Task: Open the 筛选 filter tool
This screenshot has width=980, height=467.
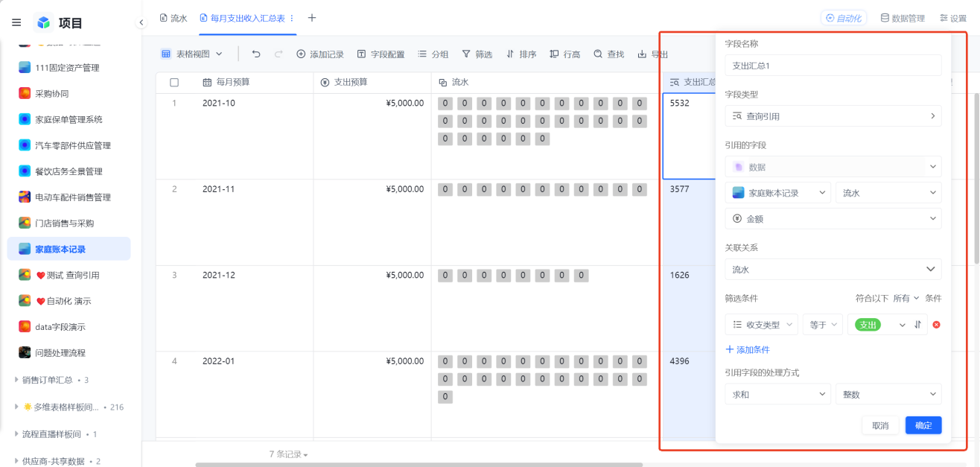Action: tap(477, 54)
